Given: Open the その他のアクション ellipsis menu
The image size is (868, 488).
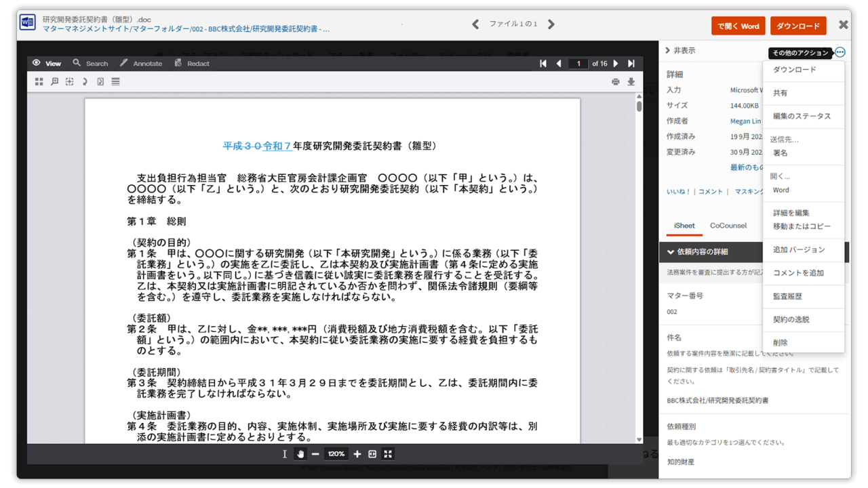Looking at the screenshot, I should (840, 52).
